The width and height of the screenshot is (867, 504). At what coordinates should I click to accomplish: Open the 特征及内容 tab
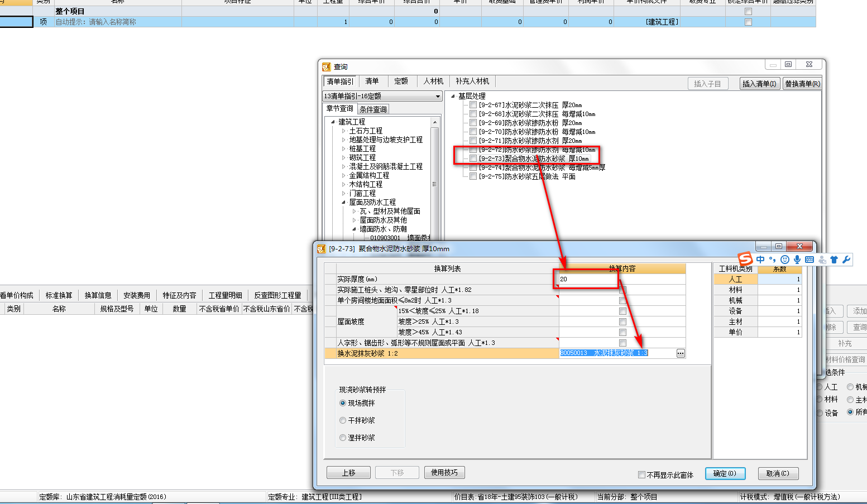(x=179, y=295)
